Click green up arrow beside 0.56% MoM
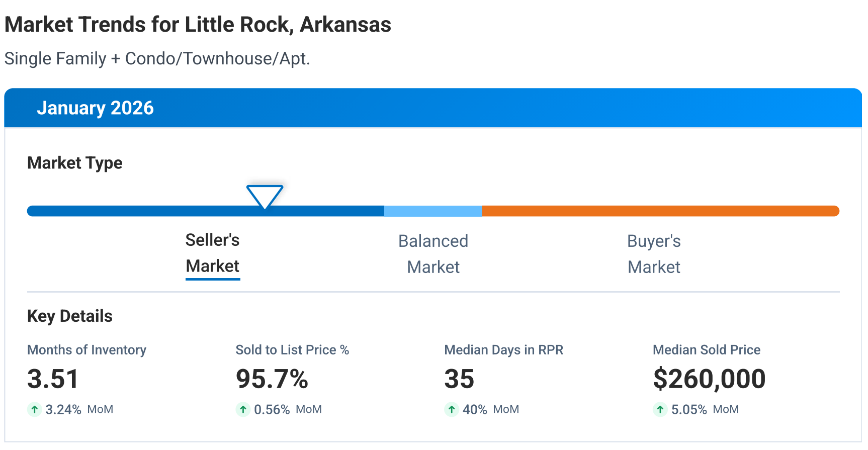 pyautogui.click(x=243, y=409)
